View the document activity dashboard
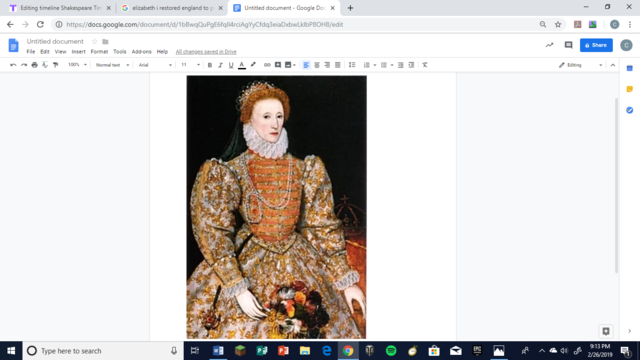 [x=549, y=45]
